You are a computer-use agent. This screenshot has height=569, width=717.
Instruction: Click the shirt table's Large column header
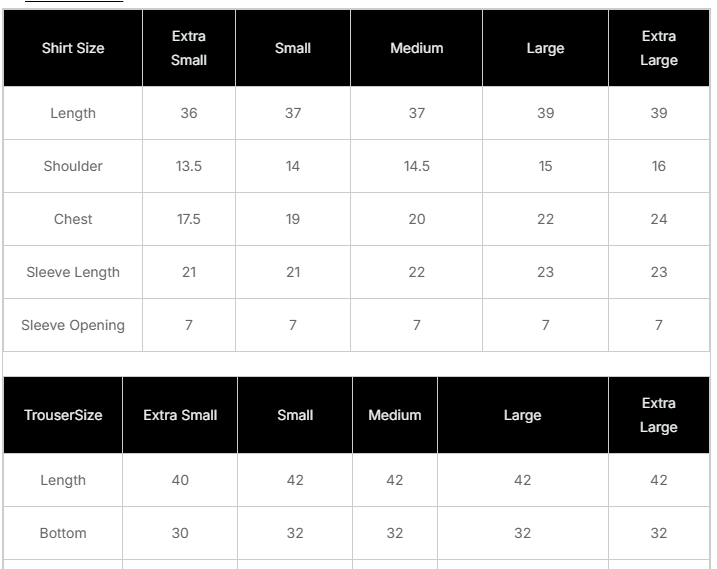545,48
